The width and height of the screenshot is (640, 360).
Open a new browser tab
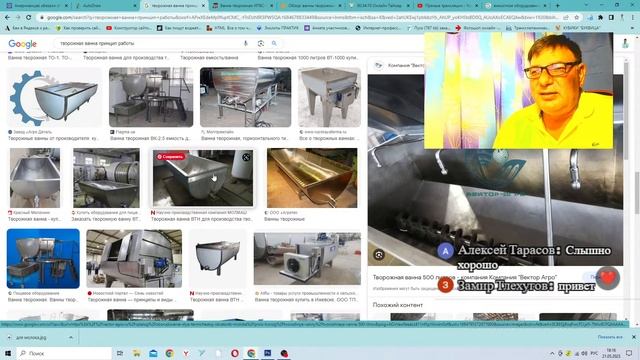(558, 6)
